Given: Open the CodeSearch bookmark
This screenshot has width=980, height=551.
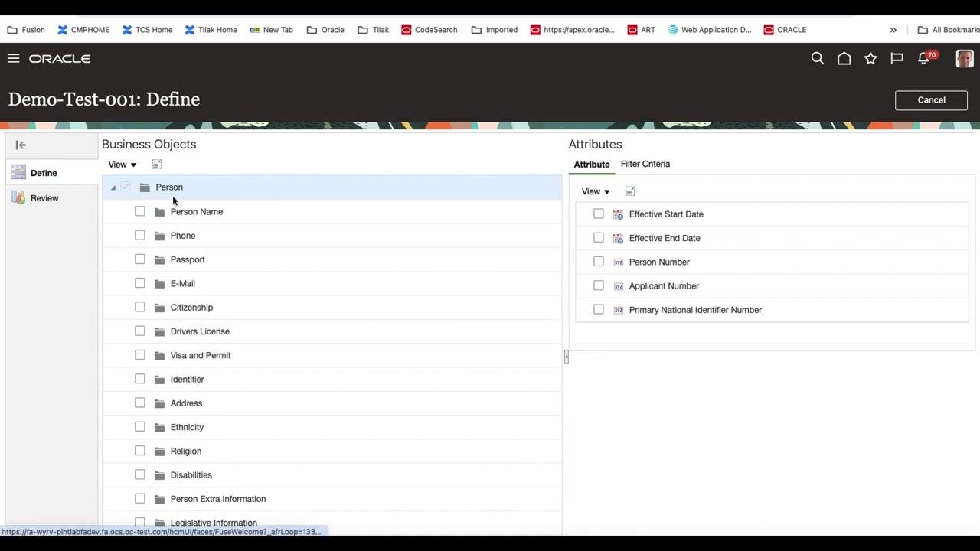Looking at the screenshot, I should coord(429,30).
